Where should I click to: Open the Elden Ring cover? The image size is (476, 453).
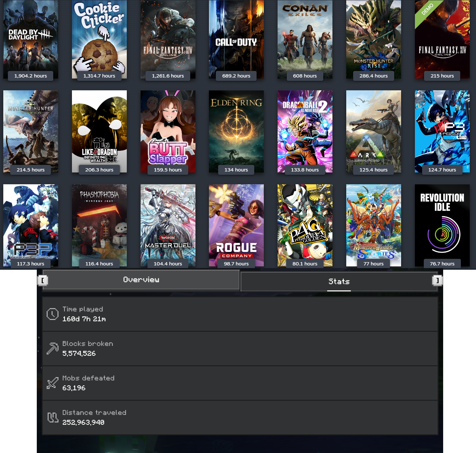coord(236,131)
